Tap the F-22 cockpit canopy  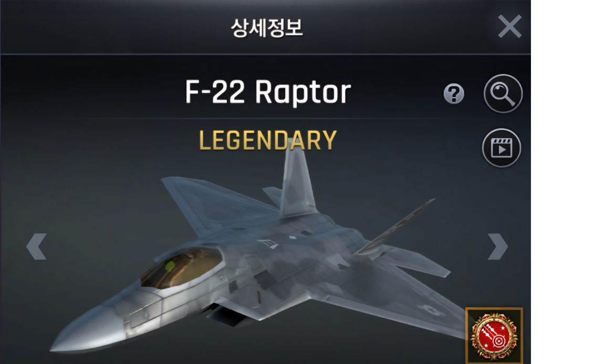(x=181, y=268)
